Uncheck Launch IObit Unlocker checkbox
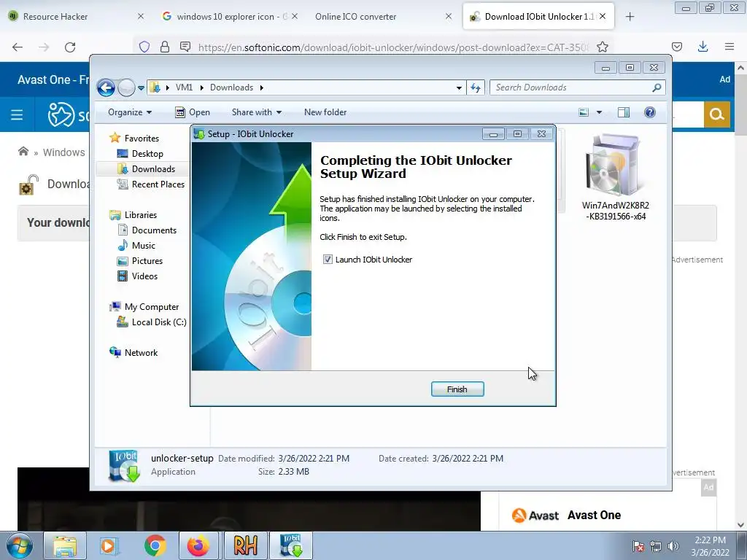 tap(328, 260)
